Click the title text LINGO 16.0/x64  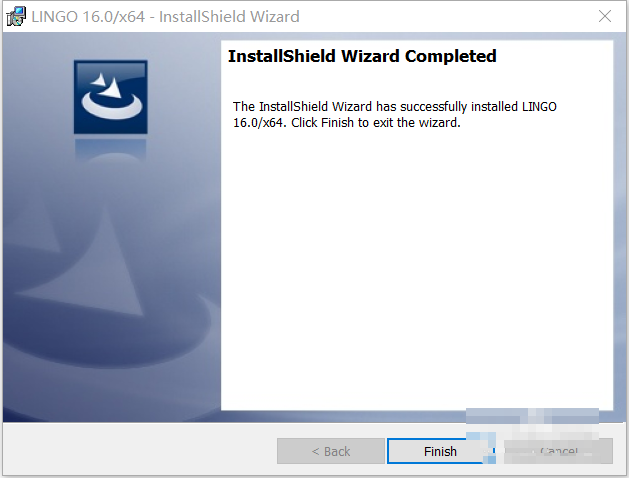[88, 17]
